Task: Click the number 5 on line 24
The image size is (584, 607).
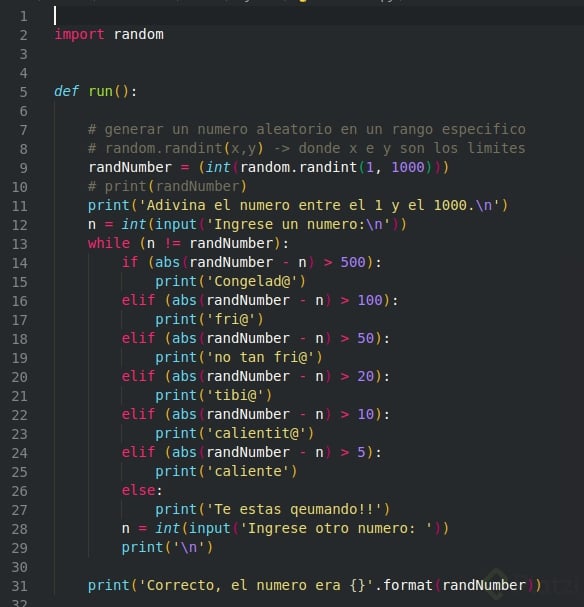Action: click(361, 452)
